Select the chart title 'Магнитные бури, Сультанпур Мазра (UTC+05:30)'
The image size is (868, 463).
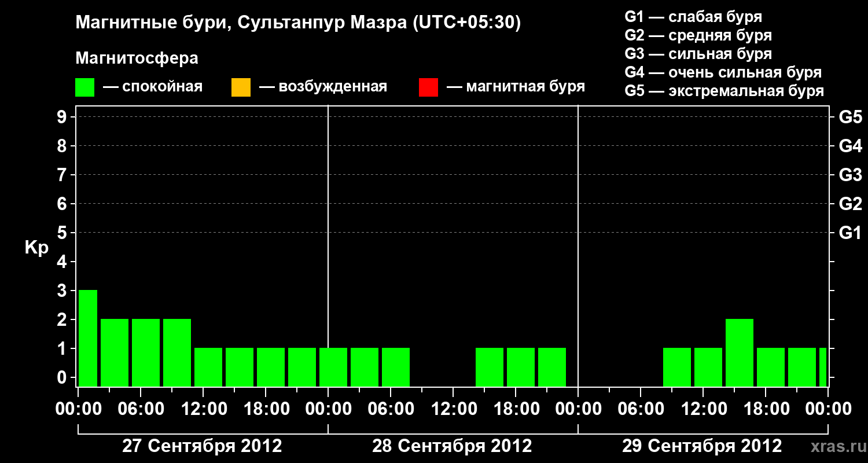[x=299, y=23]
